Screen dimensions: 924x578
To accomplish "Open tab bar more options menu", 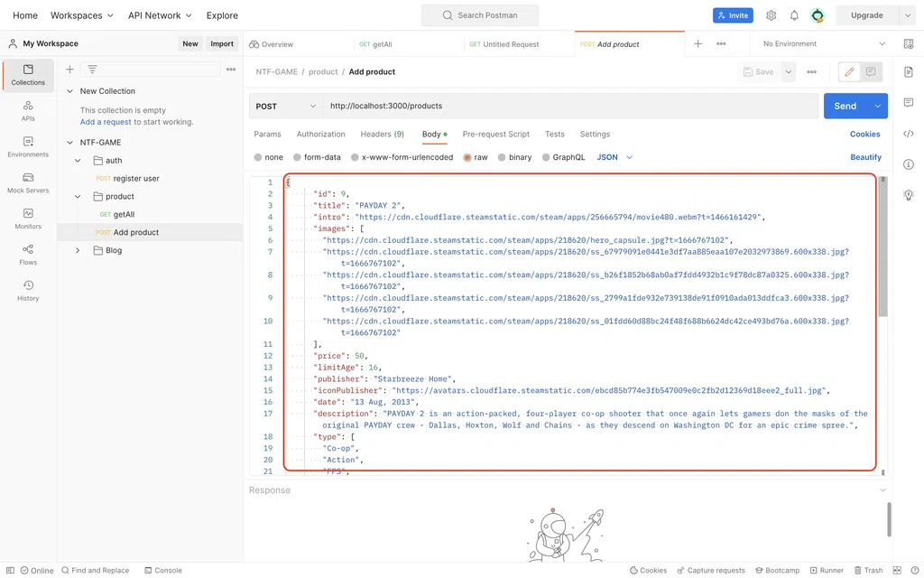I will pyautogui.click(x=721, y=43).
